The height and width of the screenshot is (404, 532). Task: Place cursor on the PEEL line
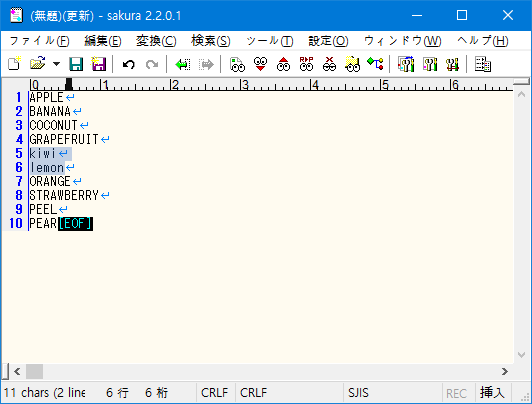(43, 209)
